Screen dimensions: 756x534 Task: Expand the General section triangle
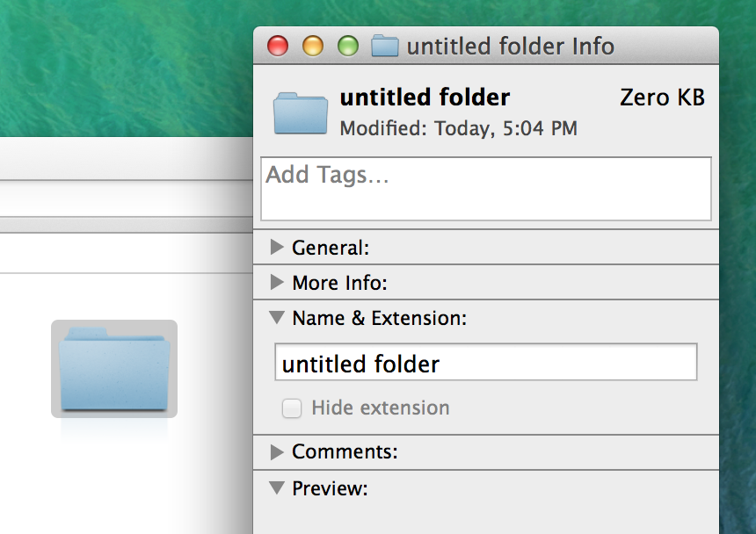277,248
